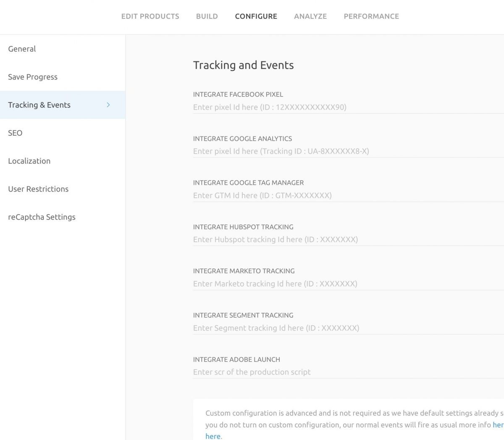The height and width of the screenshot is (440, 504).
Task: Go to Localization settings
Action: click(29, 161)
